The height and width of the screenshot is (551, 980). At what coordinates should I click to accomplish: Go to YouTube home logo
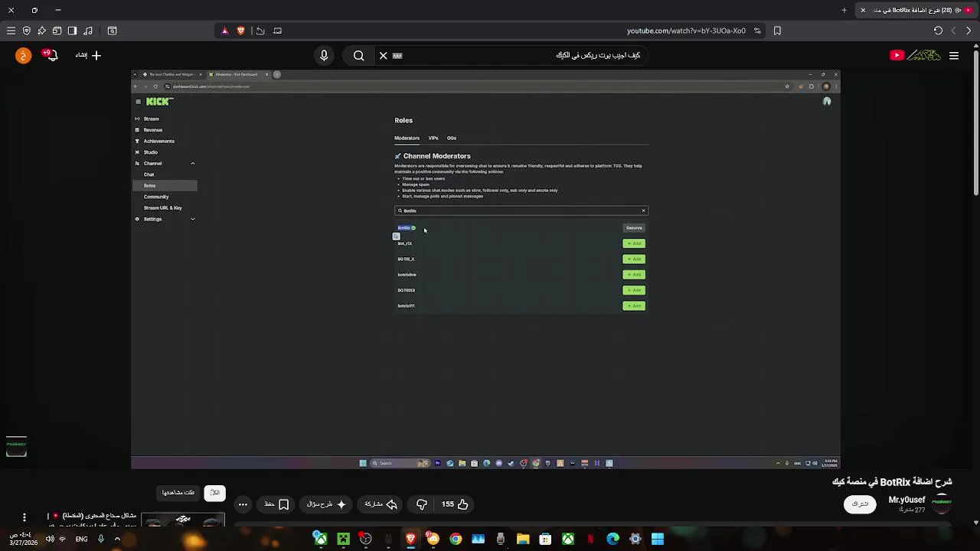pos(915,55)
